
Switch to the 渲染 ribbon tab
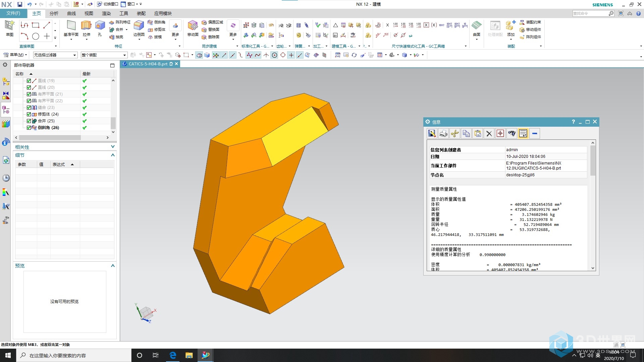click(106, 13)
